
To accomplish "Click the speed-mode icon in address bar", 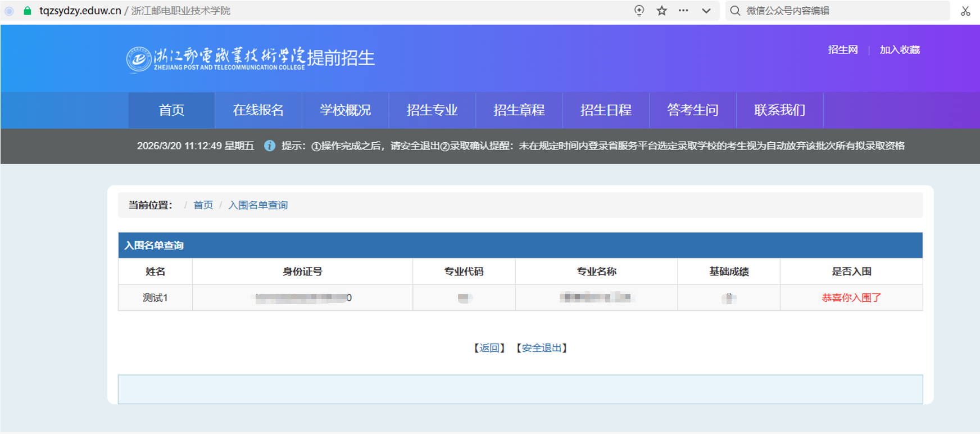I will point(639,11).
